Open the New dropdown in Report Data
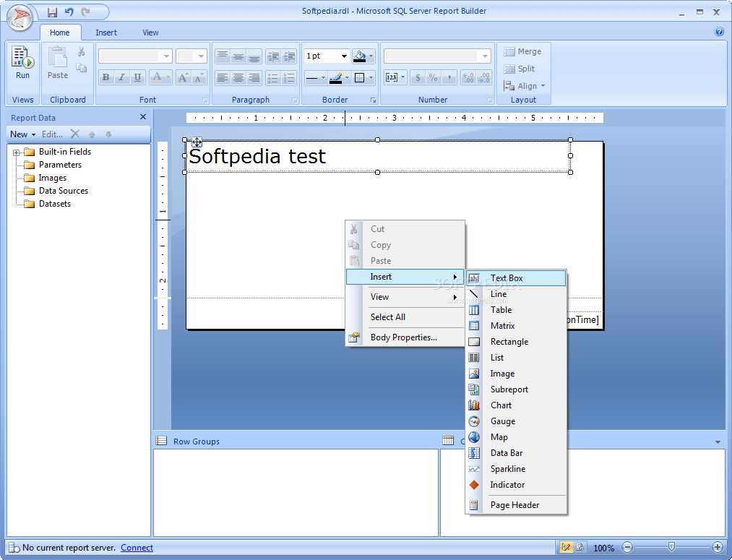Viewport: 732px width, 560px height. pyautogui.click(x=22, y=134)
